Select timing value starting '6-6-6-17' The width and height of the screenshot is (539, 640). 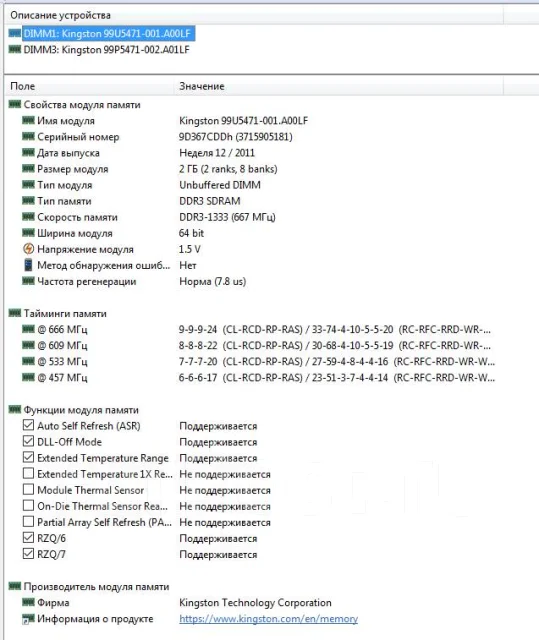(337, 378)
